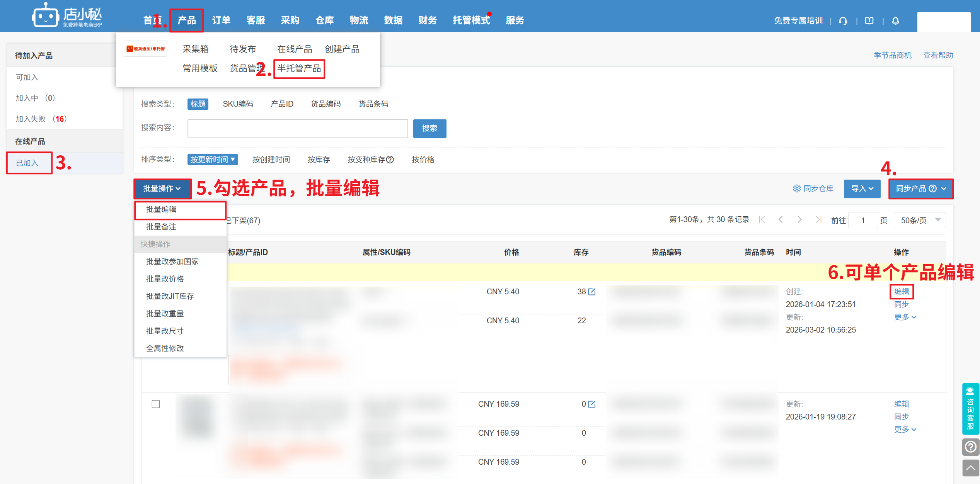Click the 按变种库存 question mark help icon

[x=390, y=160]
